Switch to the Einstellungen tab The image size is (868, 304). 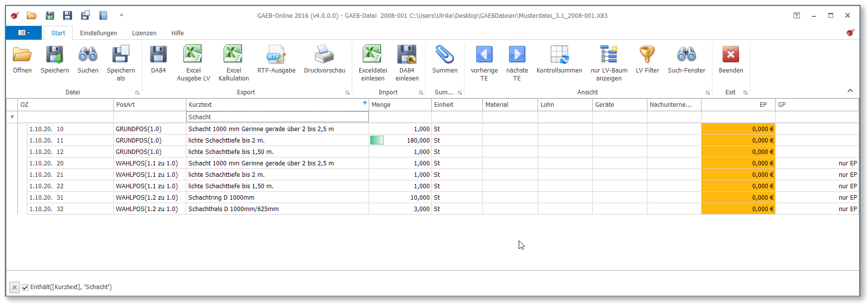98,33
